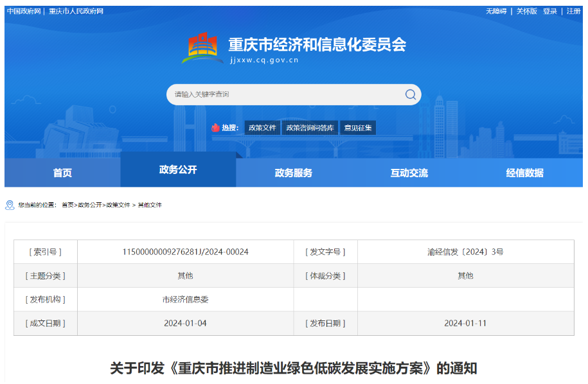Click the red flame hot-search icon

pos(215,128)
